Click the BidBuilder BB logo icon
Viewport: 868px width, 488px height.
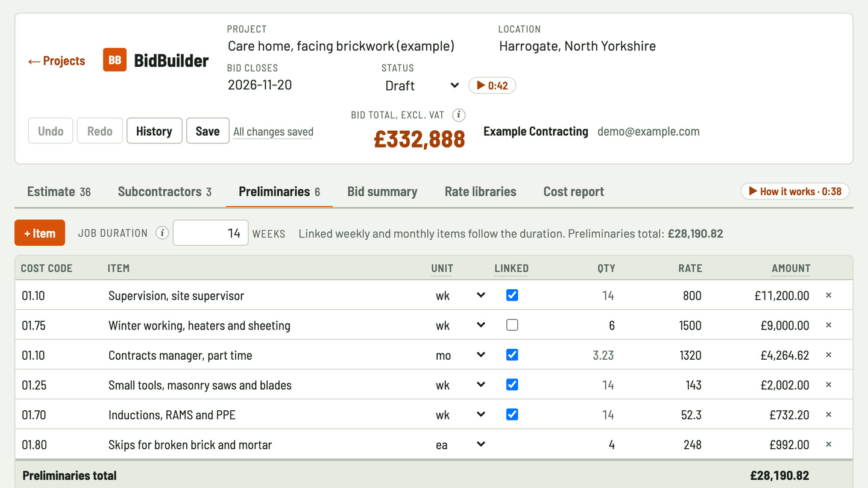115,60
